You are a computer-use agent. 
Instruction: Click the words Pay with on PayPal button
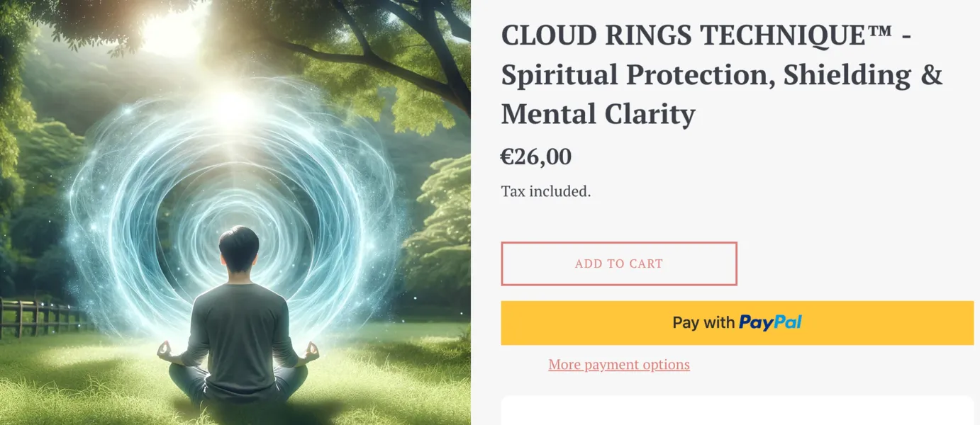pyautogui.click(x=703, y=323)
